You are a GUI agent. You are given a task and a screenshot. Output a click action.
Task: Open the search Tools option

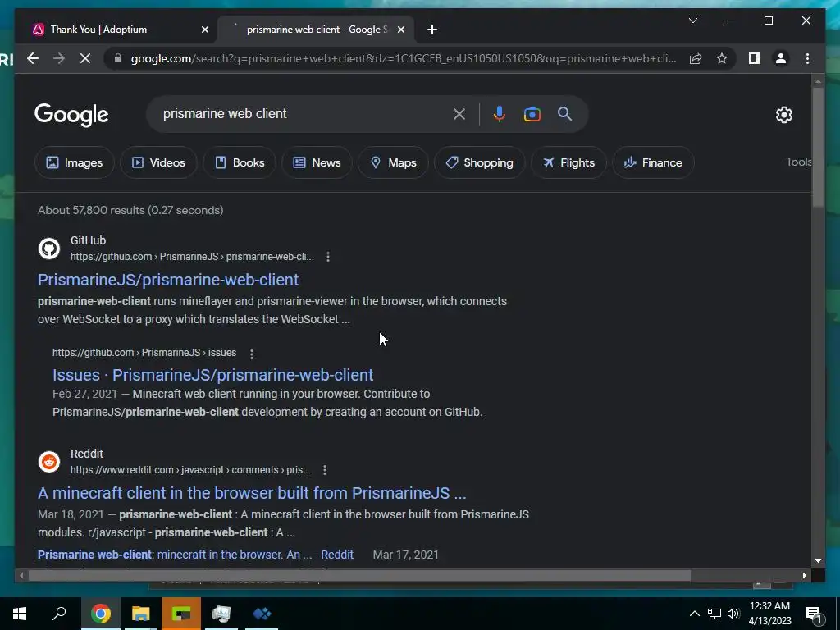pyautogui.click(x=798, y=162)
